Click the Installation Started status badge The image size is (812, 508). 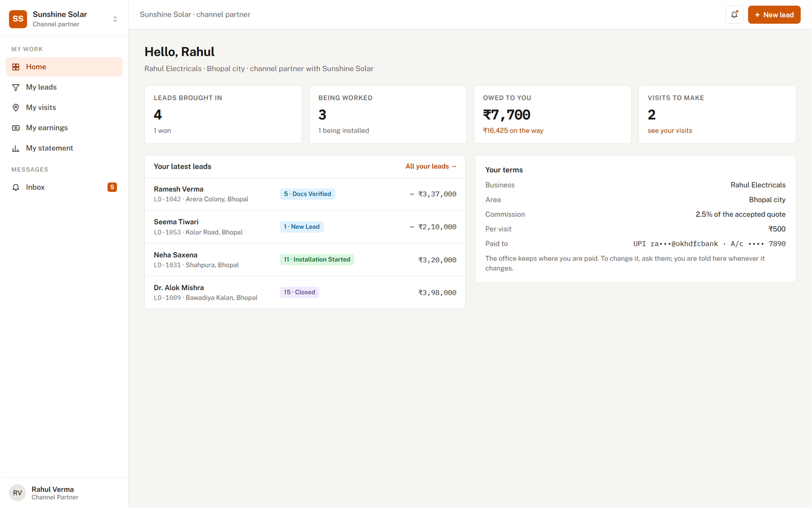point(317,260)
